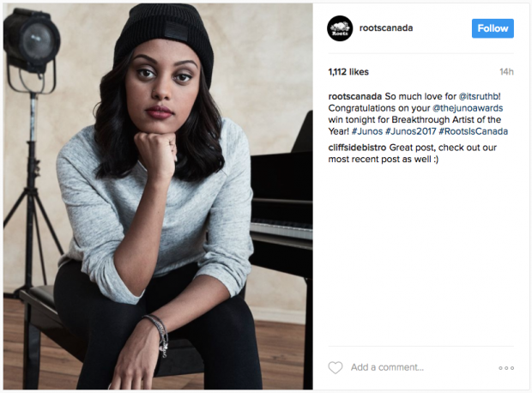Screen dimensions: 532x393
Task: Click rootscanada username in the caption
Action: tap(355, 96)
